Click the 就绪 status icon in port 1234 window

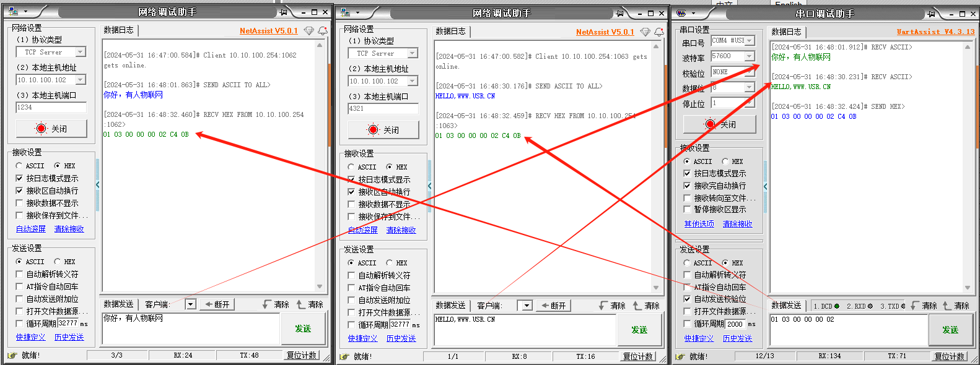coord(12,356)
